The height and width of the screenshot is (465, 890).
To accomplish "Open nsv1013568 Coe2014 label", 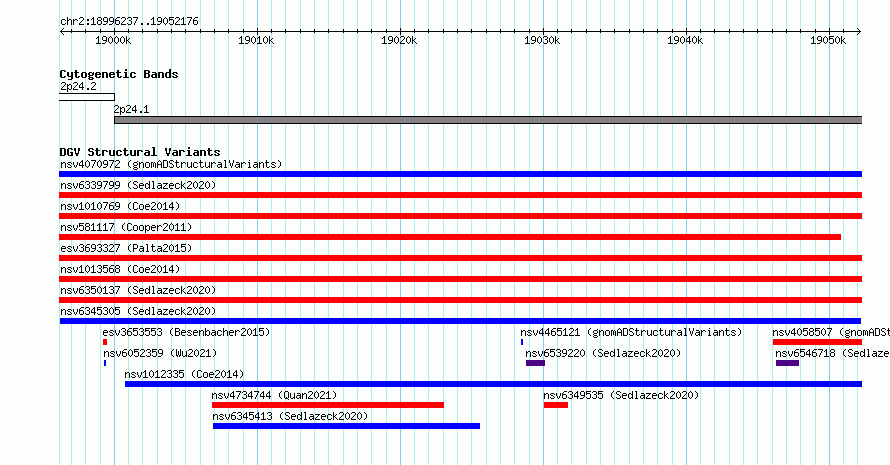I will tap(120, 269).
